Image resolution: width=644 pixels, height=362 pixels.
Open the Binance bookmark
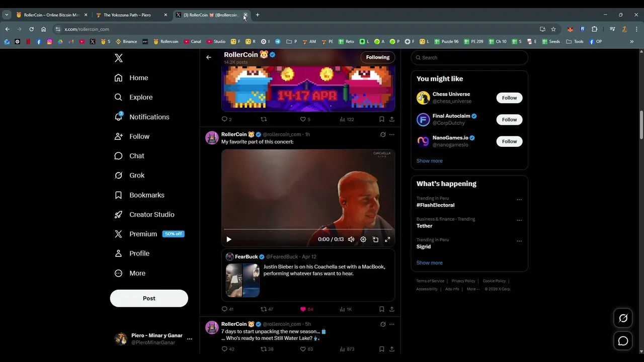(x=126, y=42)
